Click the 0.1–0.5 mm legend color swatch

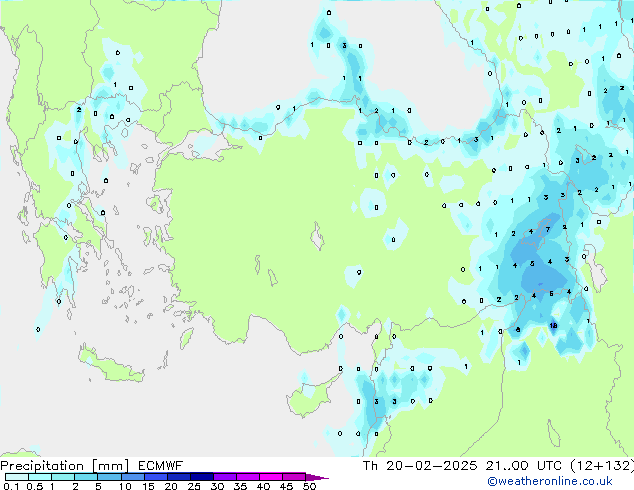[17, 477]
